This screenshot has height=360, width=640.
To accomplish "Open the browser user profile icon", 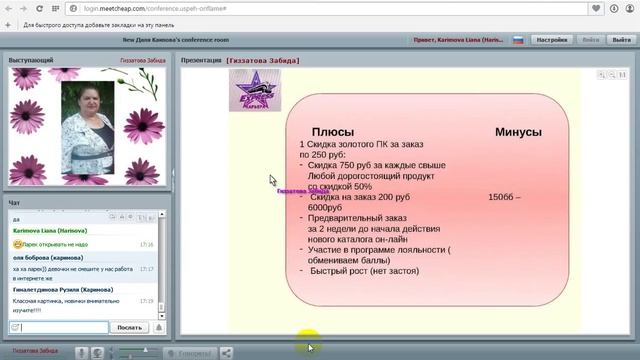I will coord(630,9).
